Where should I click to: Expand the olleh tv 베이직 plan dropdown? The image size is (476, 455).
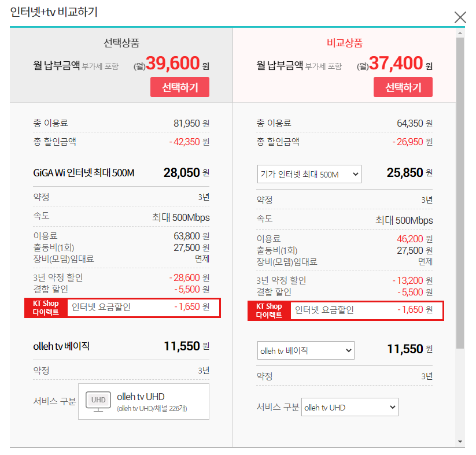pos(305,350)
